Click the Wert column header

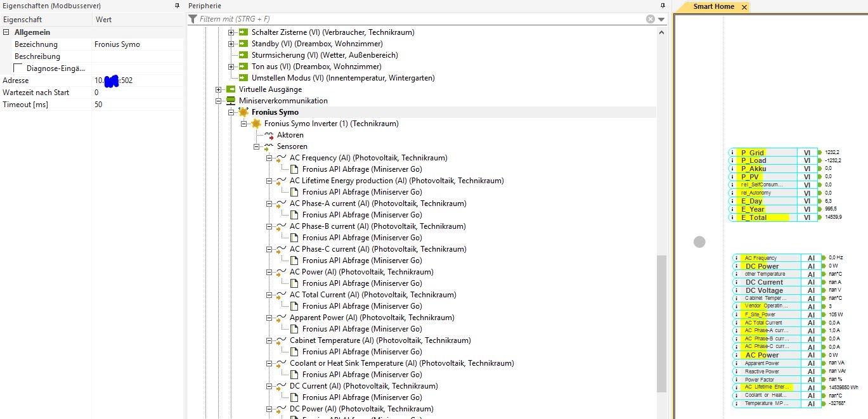tap(138, 20)
